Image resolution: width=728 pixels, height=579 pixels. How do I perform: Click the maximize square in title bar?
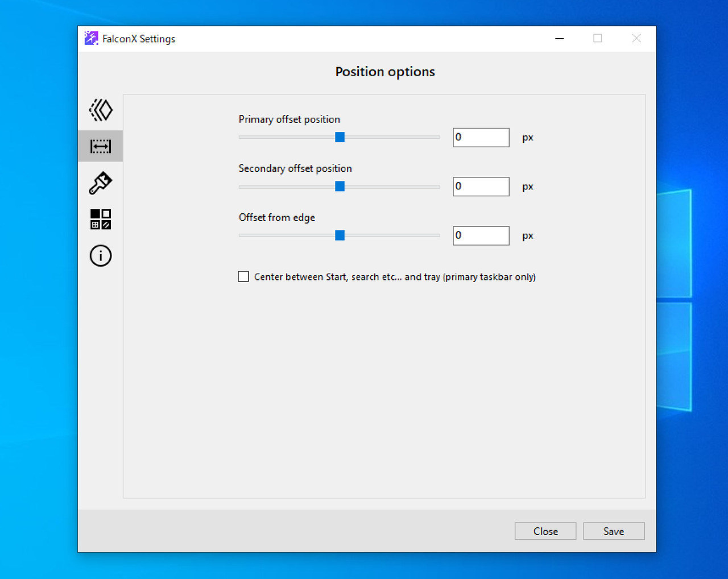598,39
